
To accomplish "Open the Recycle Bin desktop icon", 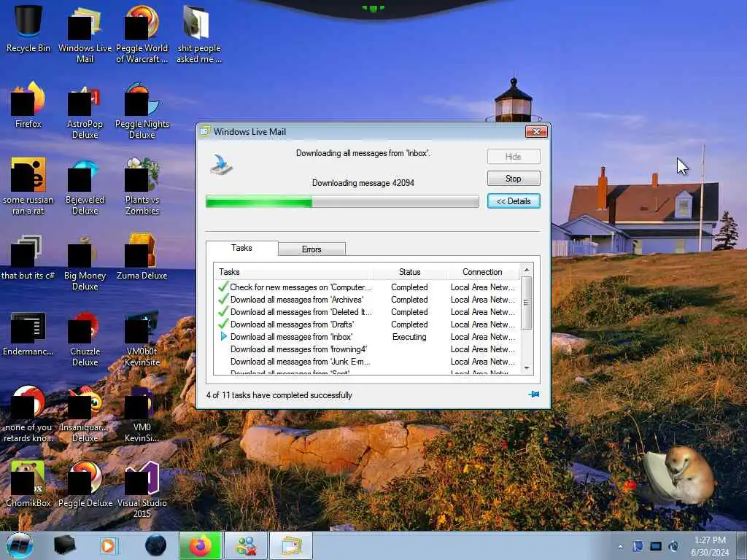I will (28, 28).
